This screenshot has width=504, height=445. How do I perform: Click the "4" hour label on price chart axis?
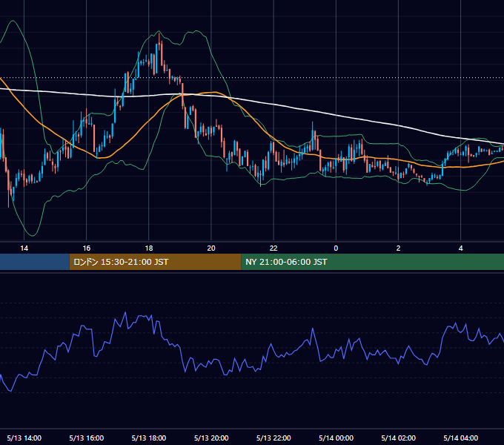[x=460, y=248]
